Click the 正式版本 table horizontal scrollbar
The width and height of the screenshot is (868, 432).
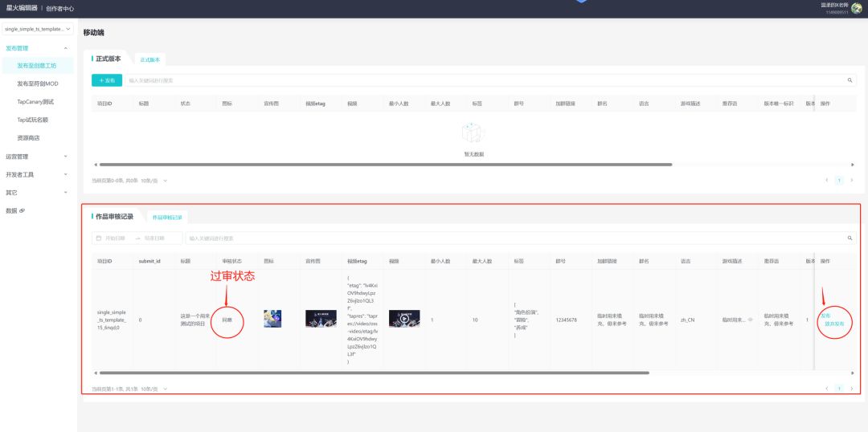coord(385,165)
